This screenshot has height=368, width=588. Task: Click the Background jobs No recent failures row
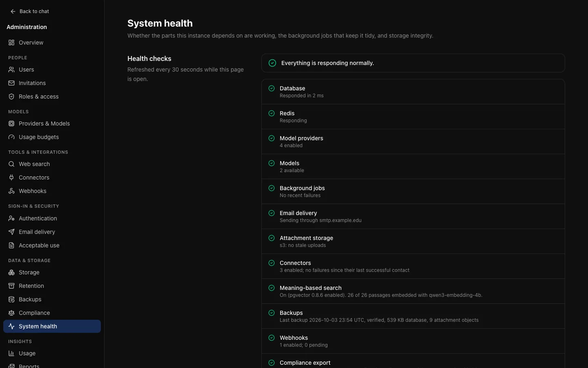point(413,191)
